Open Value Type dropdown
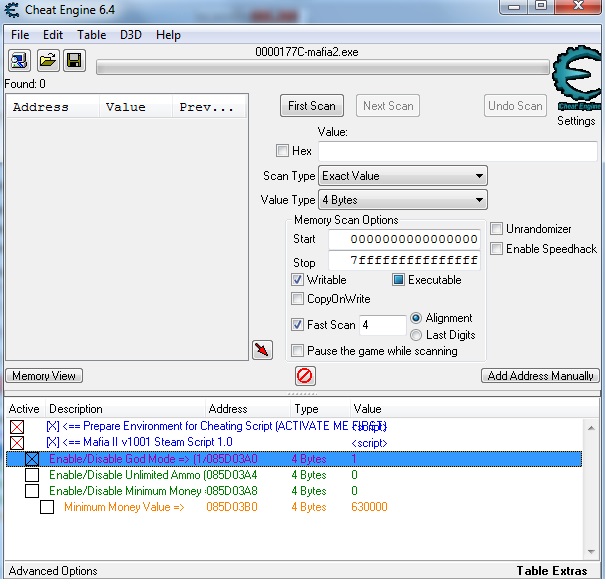The image size is (606, 584). [x=403, y=200]
